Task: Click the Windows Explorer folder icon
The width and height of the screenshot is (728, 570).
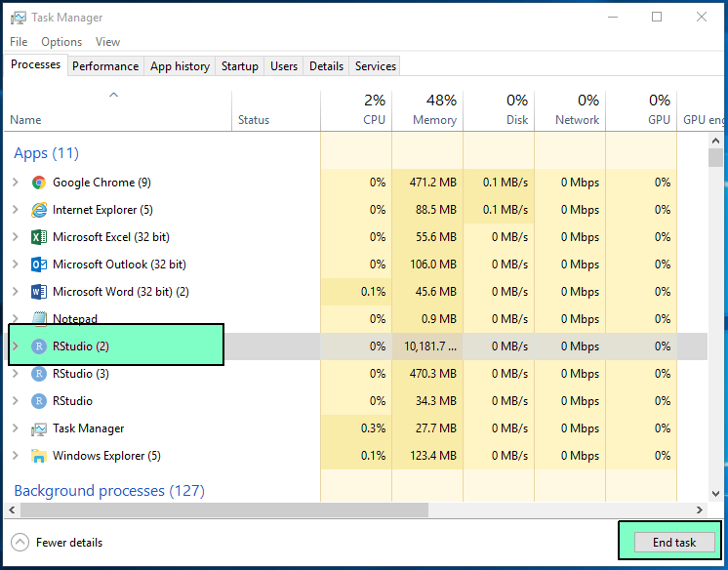Action: tap(39, 456)
